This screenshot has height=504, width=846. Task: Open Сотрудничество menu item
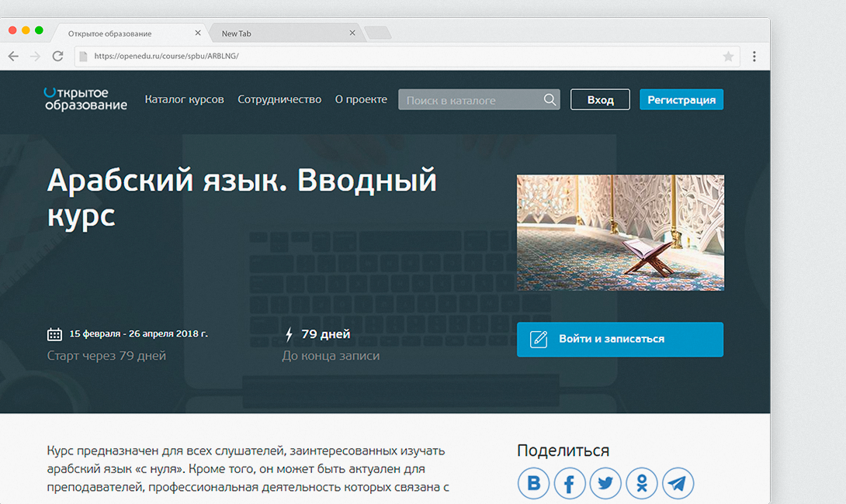point(279,100)
